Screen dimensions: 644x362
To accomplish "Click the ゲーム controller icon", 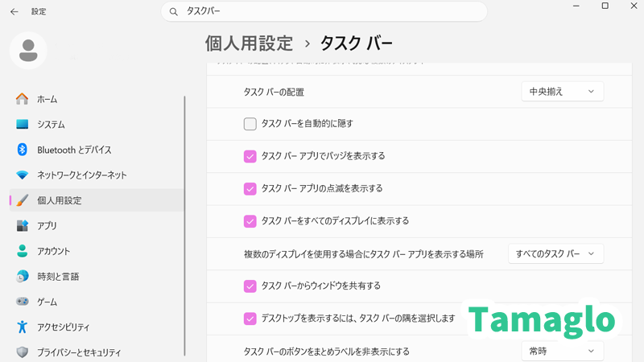I will coord(23,302).
